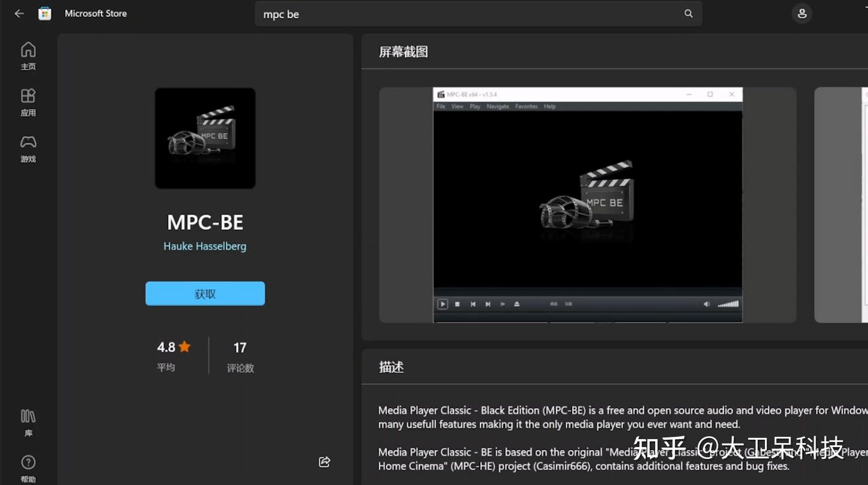The width and height of the screenshot is (868, 485).
Task: Adjust the volume slider in the player screenshot
Action: (727, 304)
